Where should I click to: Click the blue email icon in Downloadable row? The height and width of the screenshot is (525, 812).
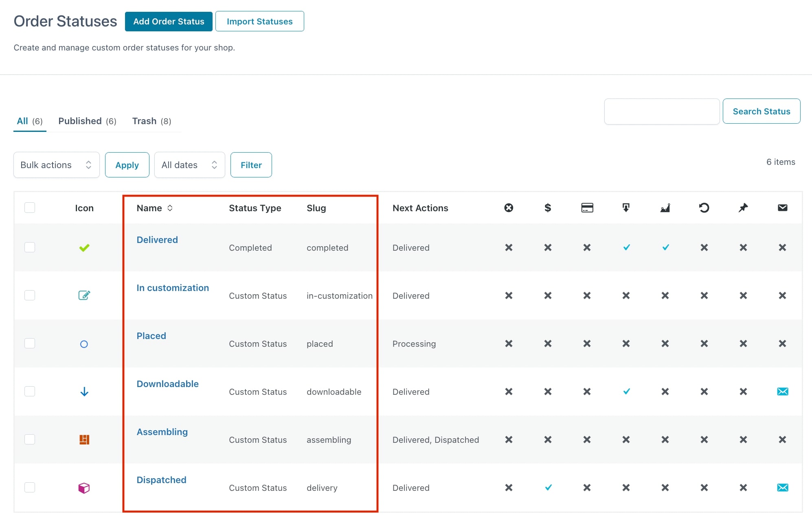[x=783, y=392]
